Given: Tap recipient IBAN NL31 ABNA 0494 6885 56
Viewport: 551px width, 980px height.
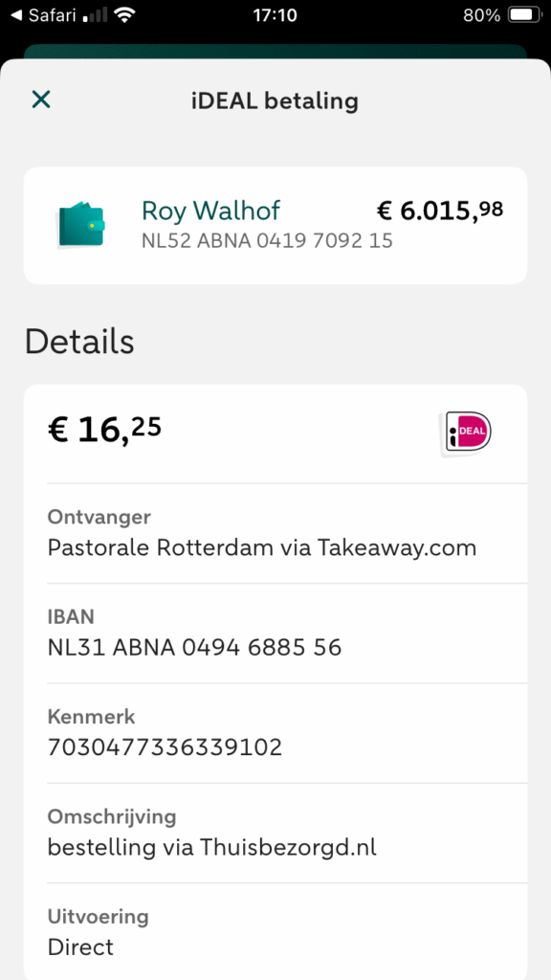Looking at the screenshot, I should [x=194, y=648].
